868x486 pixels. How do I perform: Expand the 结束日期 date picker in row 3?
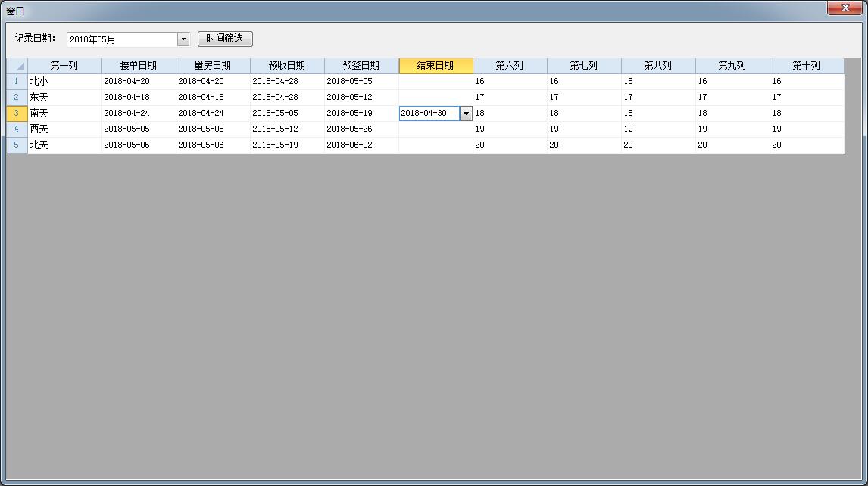pos(466,114)
